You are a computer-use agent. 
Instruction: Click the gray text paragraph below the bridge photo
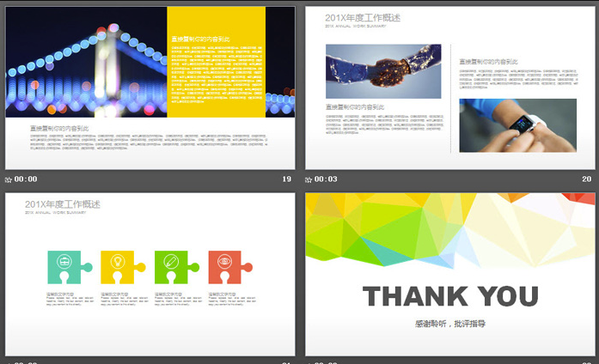(x=146, y=142)
